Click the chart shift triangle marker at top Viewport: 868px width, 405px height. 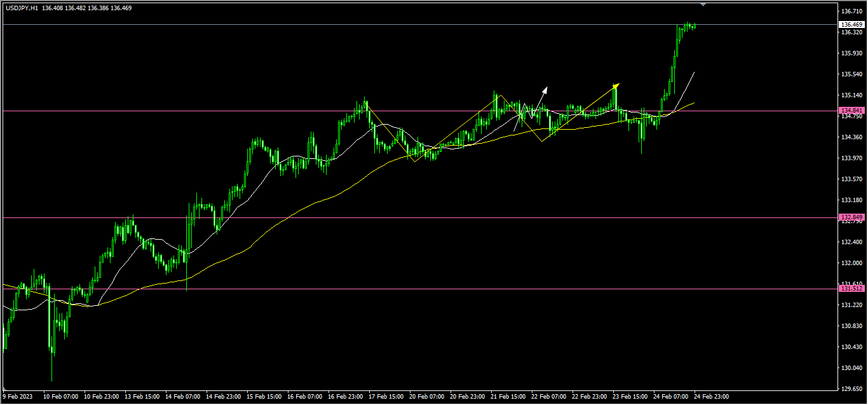[703, 4]
